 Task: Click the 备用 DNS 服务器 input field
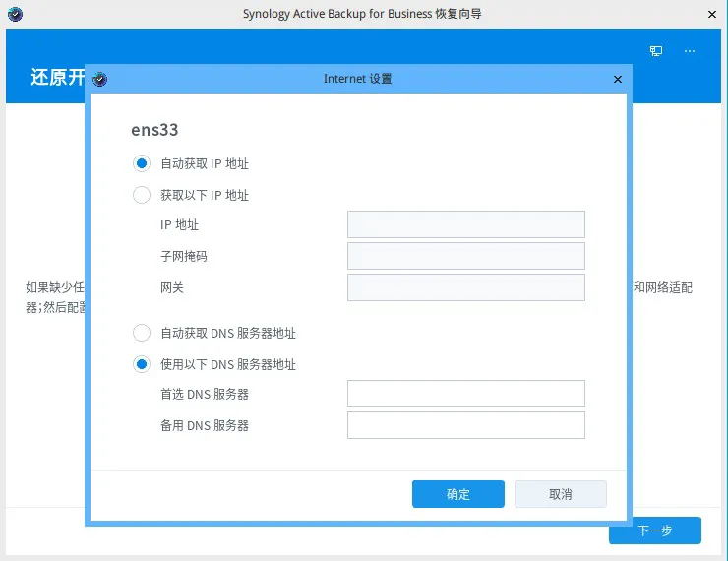(x=466, y=425)
